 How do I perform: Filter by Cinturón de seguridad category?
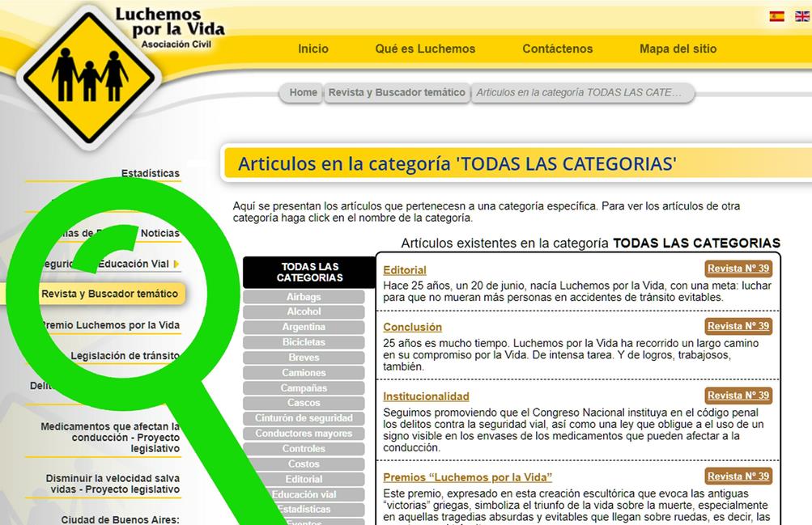click(x=304, y=418)
